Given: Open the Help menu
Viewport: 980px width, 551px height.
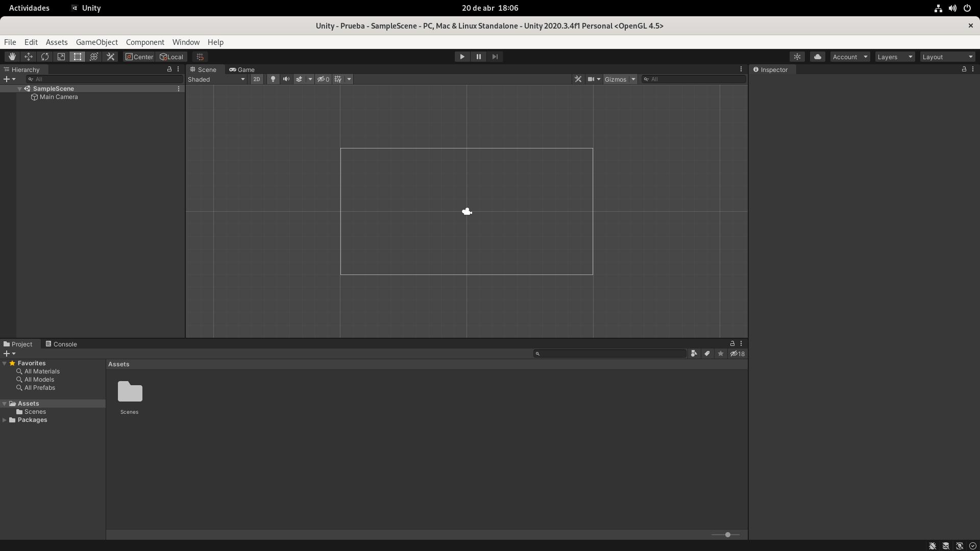Looking at the screenshot, I should click(x=215, y=42).
